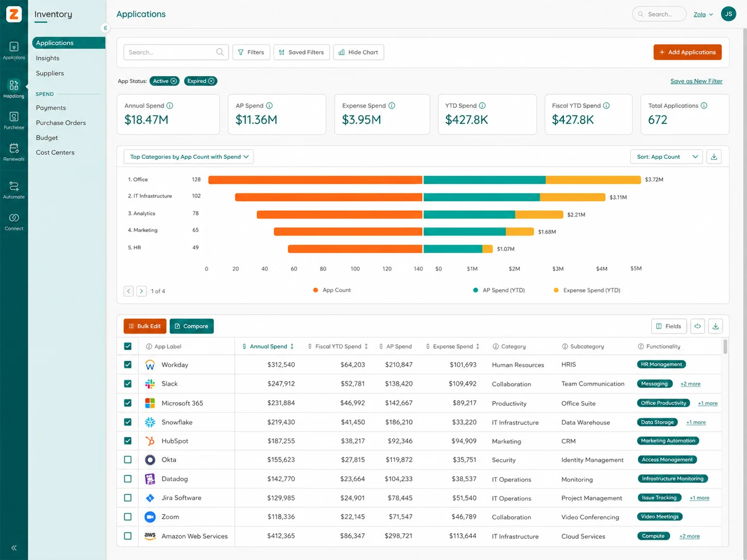This screenshot has height=560, width=747.
Task: Sort table by AP Spend column
Action: [395, 347]
